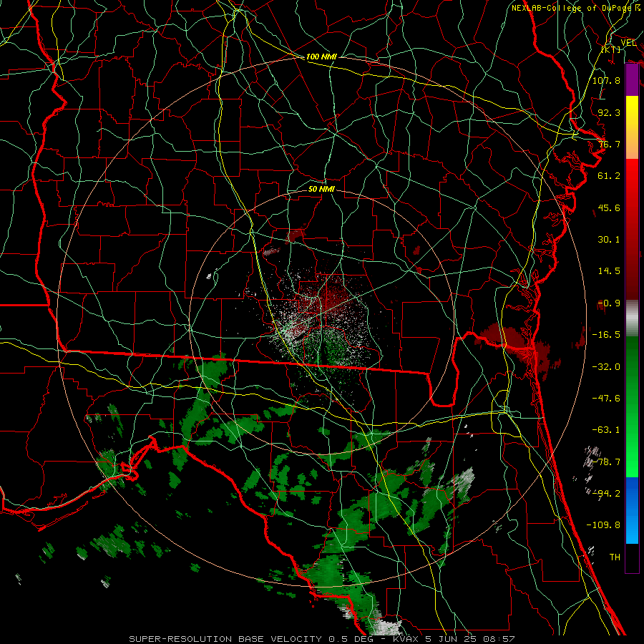
Task: Click the -109.8 velocity scale value
Action: 603,525
